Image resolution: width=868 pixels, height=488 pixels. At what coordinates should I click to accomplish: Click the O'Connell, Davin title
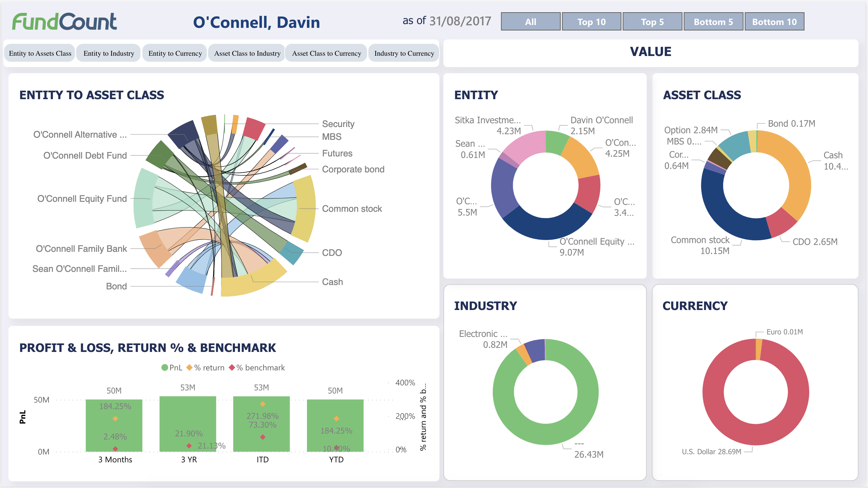pyautogui.click(x=256, y=22)
